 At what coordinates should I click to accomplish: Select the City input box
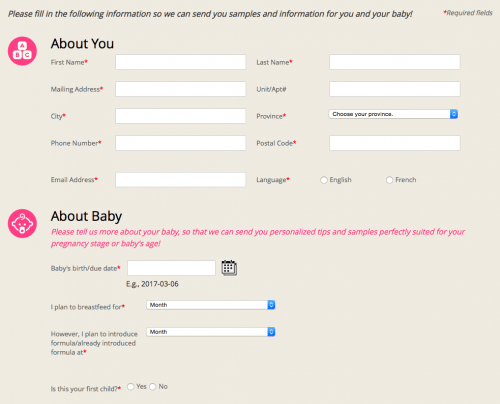click(181, 116)
